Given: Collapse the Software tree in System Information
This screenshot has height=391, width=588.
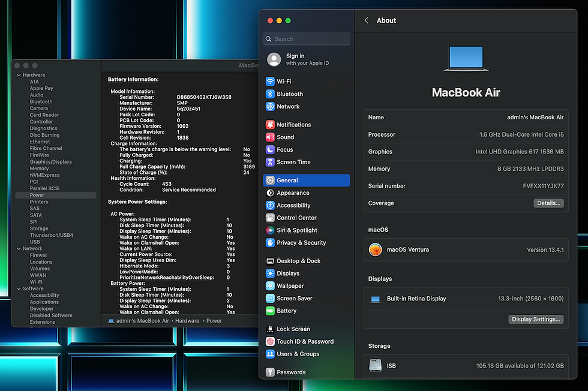Looking at the screenshot, I should pos(19,288).
